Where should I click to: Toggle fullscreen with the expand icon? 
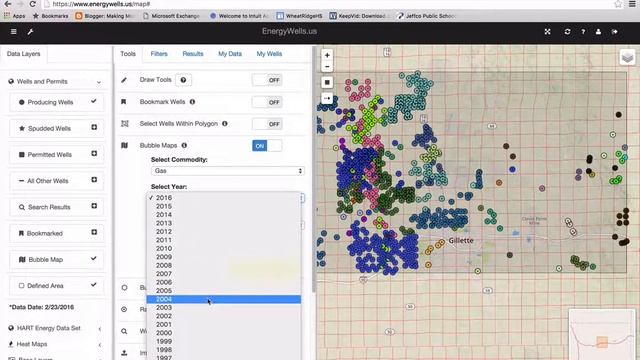click(547, 31)
